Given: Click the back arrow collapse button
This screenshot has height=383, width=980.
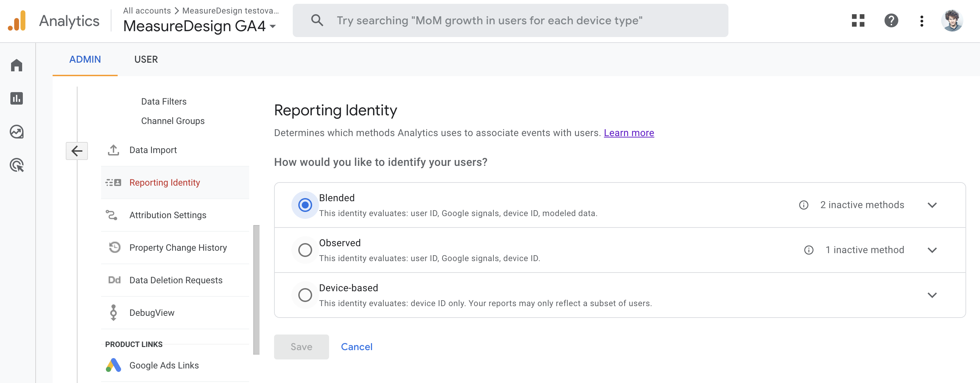Looking at the screenshot, I should (76, 151).
